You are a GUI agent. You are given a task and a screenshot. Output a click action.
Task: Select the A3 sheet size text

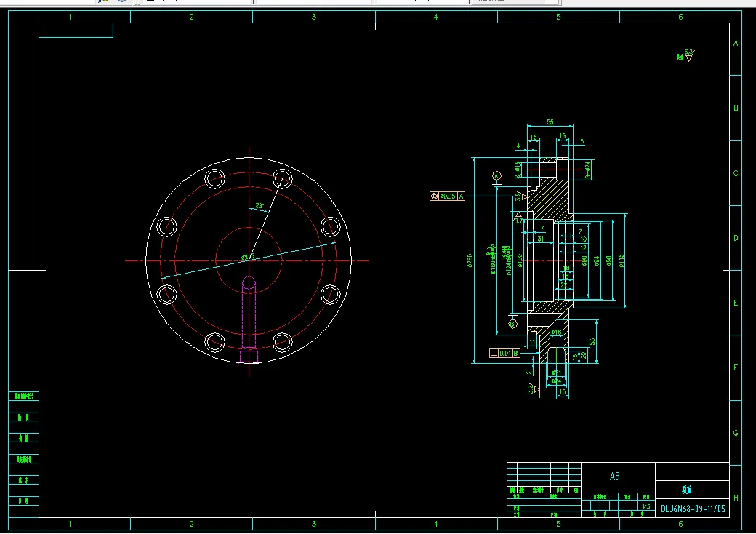coord(614,477)
